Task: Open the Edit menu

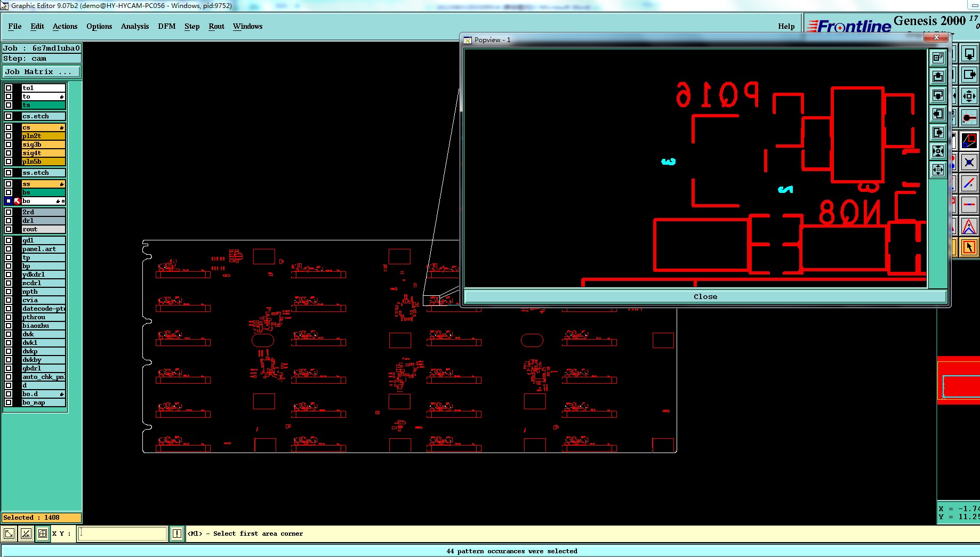Action: [x=37, y=26]
